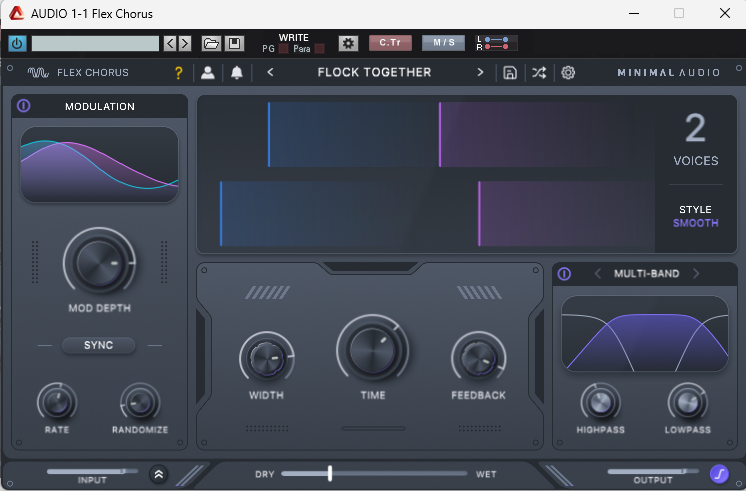The width and height of the screenshot is (746, 491).
Task: Click the FEEDBACK knob
Action: pos(479,358)
